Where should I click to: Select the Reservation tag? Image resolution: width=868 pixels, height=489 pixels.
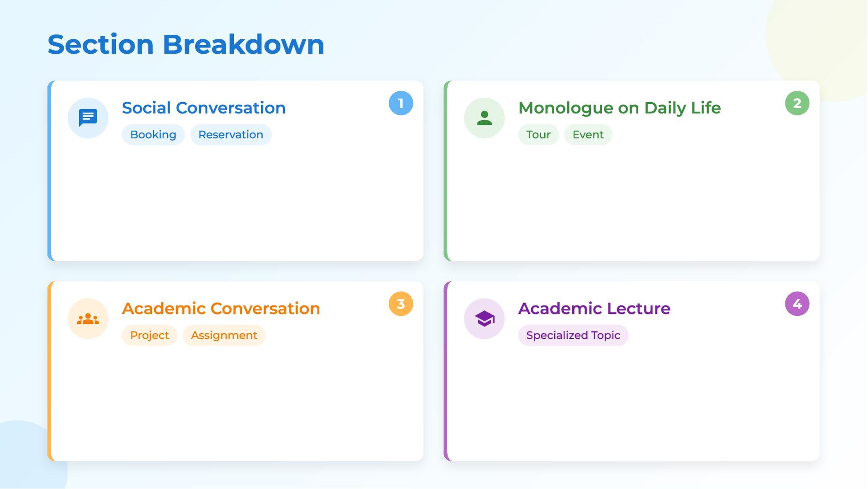tap(231, 135)
